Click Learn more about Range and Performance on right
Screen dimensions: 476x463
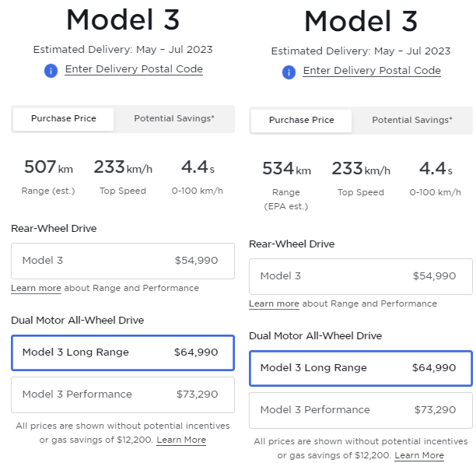coord(274,304)
